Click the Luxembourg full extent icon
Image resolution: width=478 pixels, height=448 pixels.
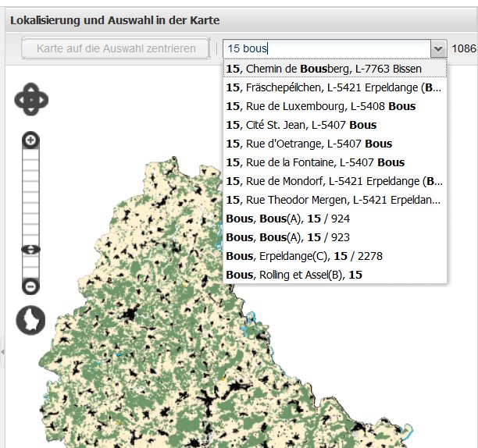30,320
